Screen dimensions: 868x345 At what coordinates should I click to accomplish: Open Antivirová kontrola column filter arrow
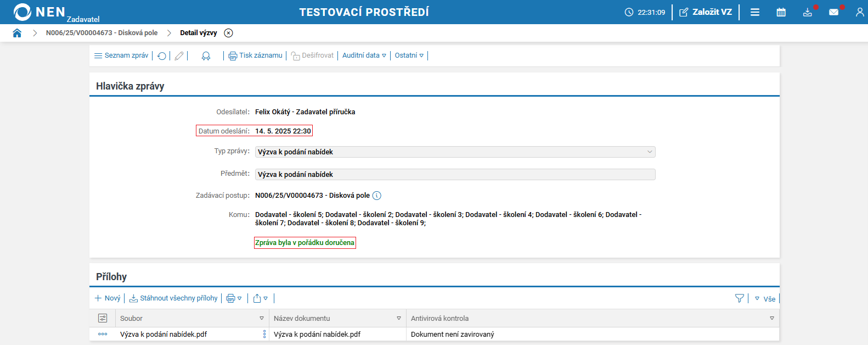click(772, 319)
